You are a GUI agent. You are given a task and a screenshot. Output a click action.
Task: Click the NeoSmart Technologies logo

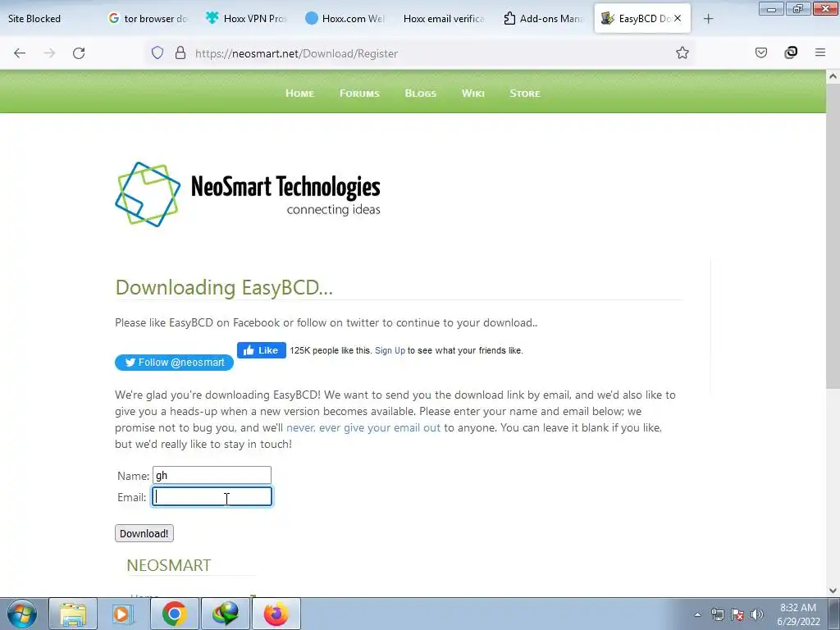(x=248, y=194)
